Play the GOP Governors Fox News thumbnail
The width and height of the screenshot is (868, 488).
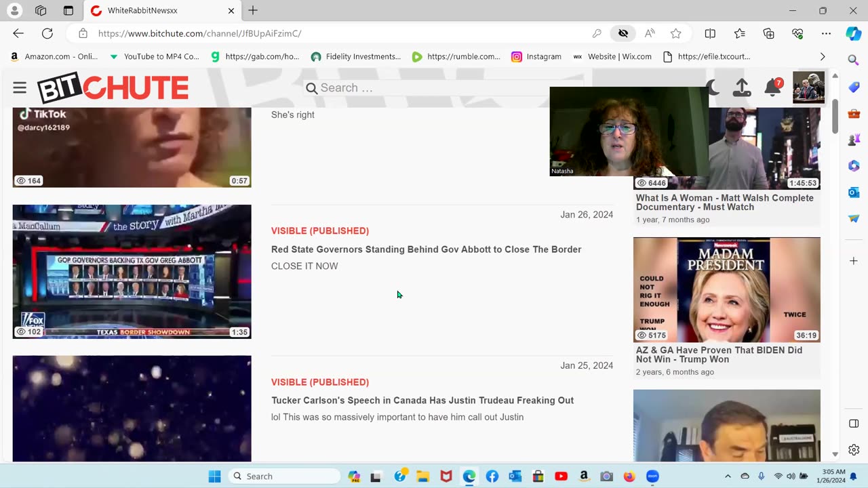coord(132,271)
